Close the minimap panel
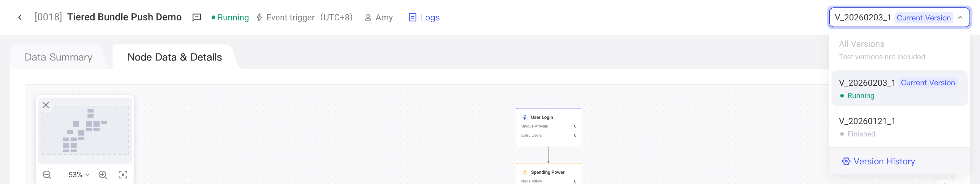980x184 pixels. tap(46, 105)
